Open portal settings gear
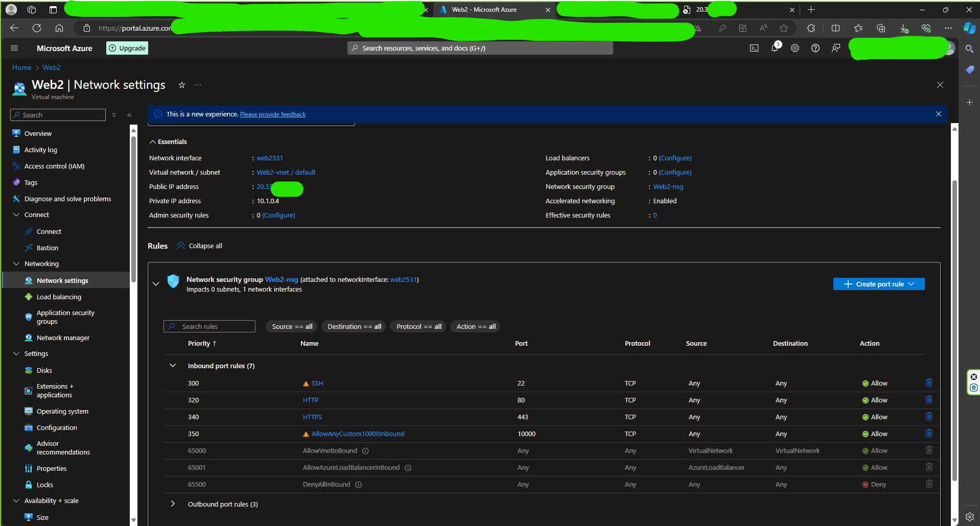This screenshot has width=980, height=526. pyautogui.click(x=795, y=48)
